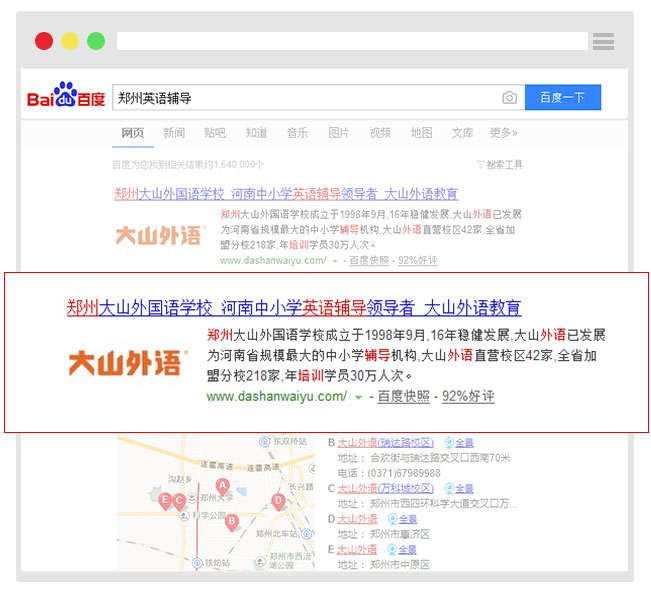
Task: Click the 大山外语 orange logo in enlarged result
Action: click(x=126, y=363)
